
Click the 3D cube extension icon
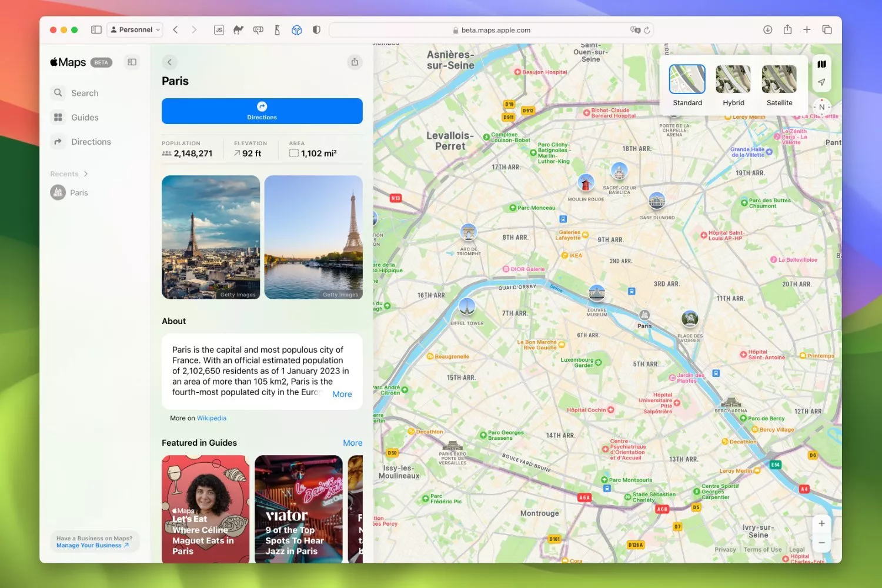pos(297,30)
